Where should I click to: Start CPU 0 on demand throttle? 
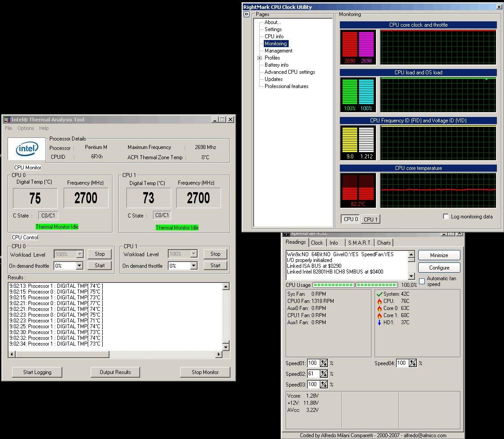tap(100, 266)
